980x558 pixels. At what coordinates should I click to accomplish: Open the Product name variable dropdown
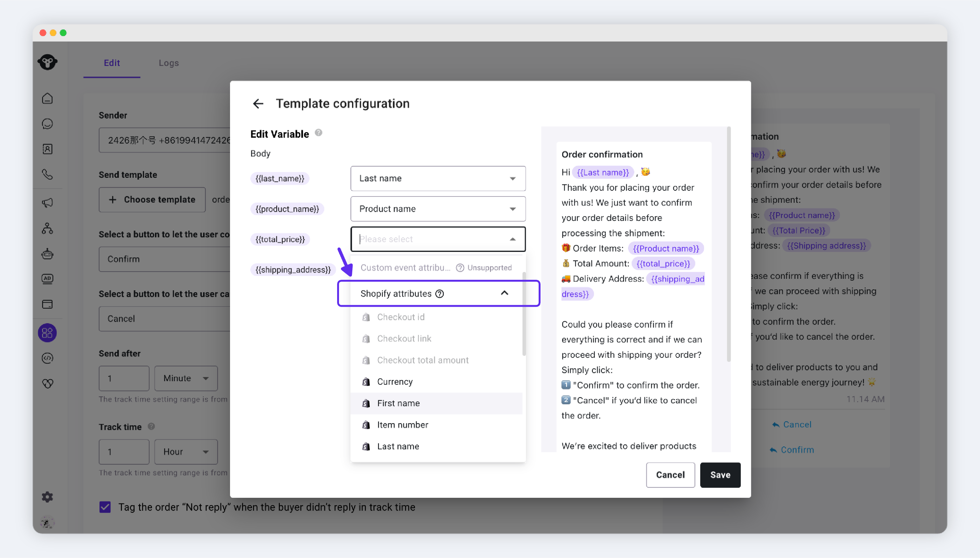pyautogui.click(x=438, y=209)
